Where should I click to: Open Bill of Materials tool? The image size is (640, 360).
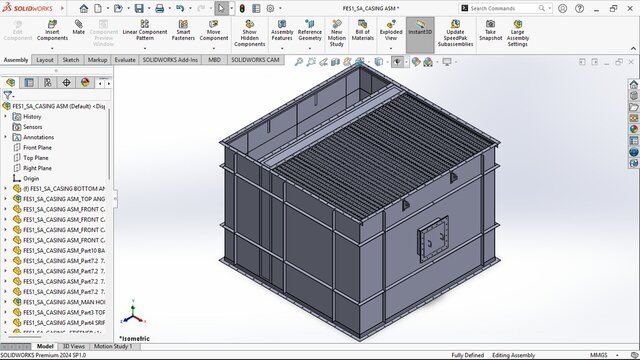pos(362,30)
